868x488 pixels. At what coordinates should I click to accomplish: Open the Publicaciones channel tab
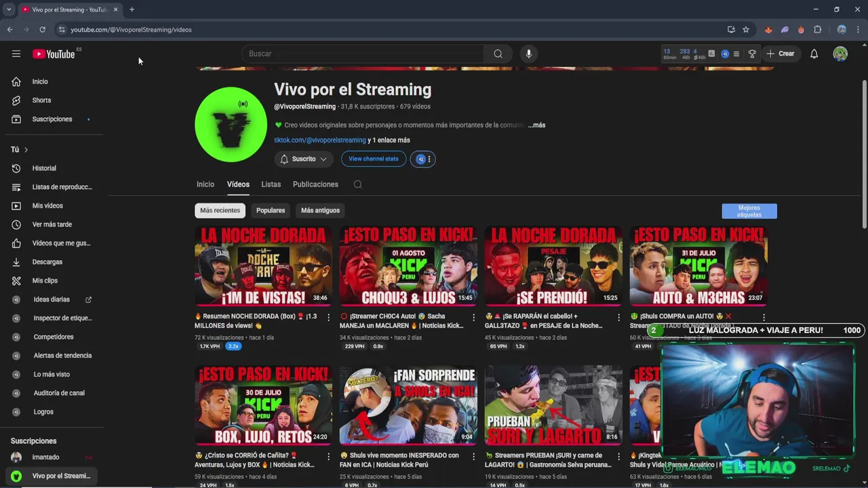315,184
